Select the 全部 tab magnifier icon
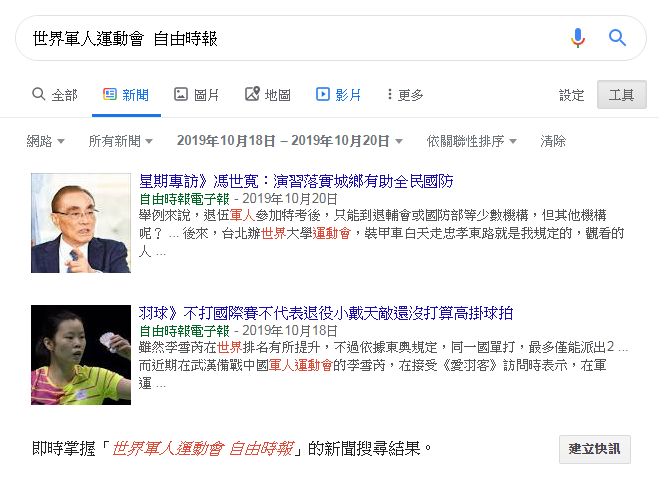The height and width of the screenshot is (478, 659). click(39, 94)
